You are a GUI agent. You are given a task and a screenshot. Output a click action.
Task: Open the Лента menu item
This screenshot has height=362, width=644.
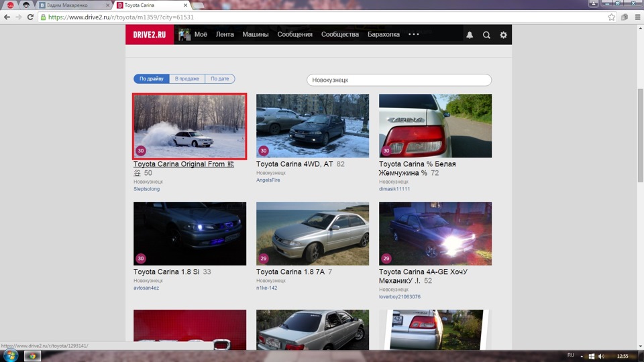point(225,34)
